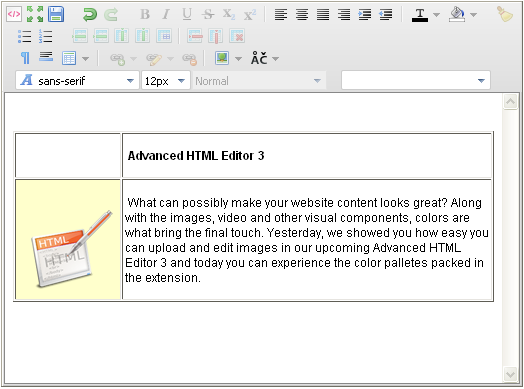The image size is (524, 389).
Task: Click the clean formatting broom icon
Action: [x=505, y=14]
